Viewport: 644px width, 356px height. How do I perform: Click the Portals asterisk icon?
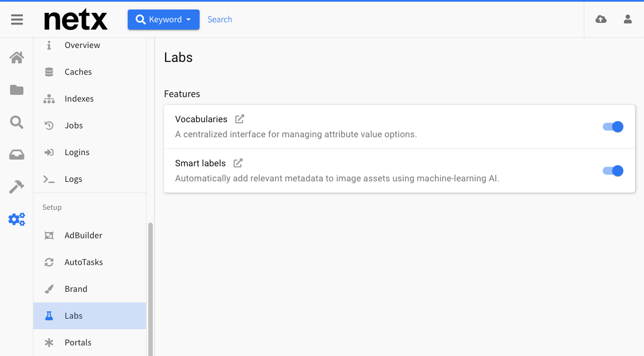coord(49,343)
